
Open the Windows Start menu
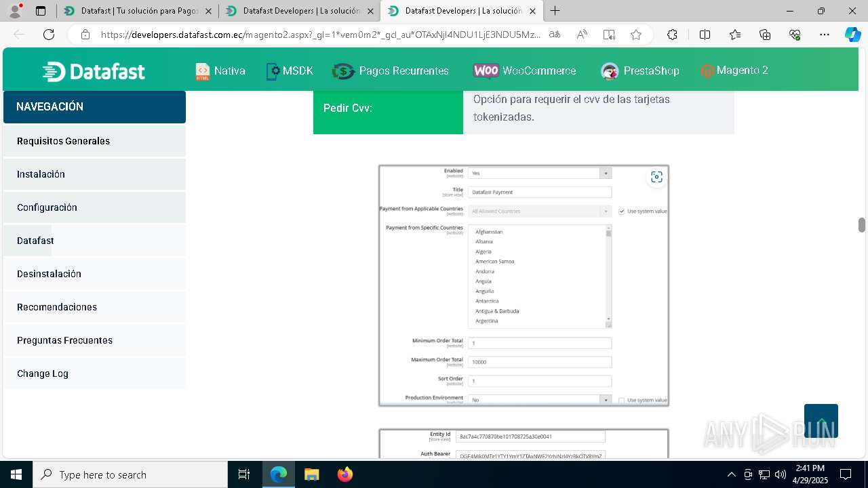click(x=16, y=474)
